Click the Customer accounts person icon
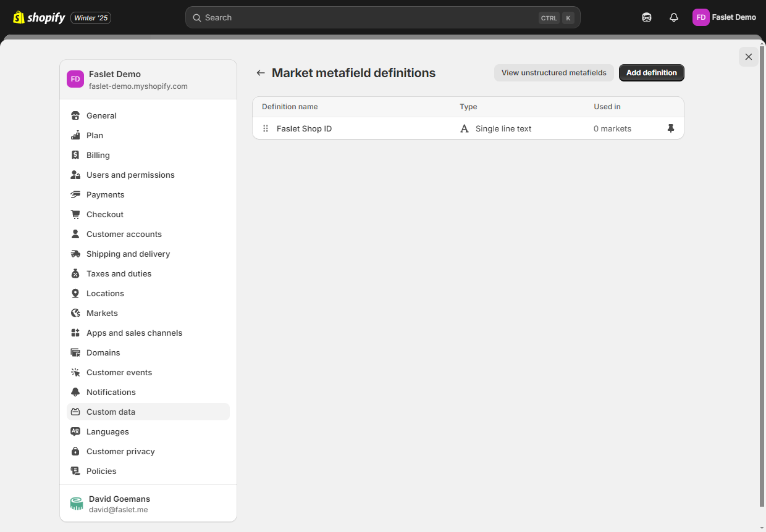The image size is (766, 532). [x=75, y=234]
